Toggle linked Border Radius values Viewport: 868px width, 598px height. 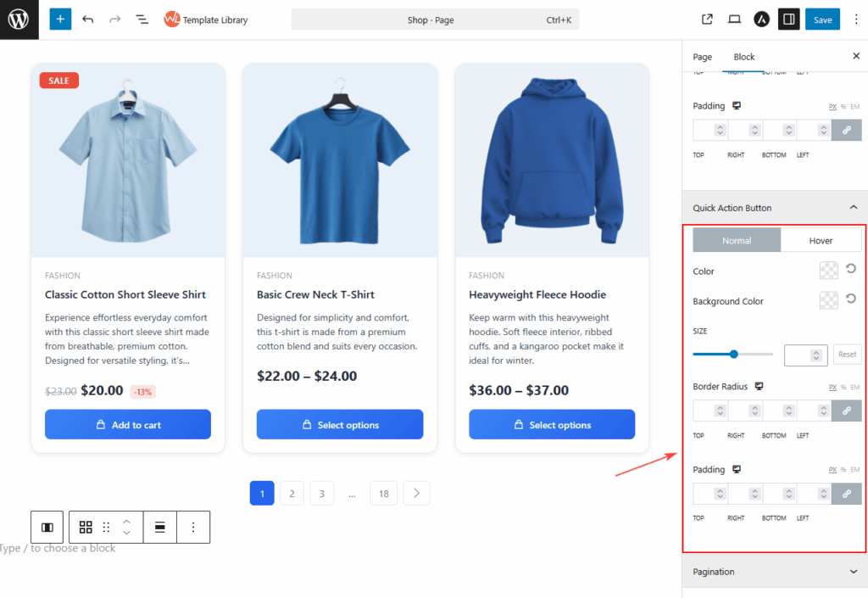(x=846, y=411)
